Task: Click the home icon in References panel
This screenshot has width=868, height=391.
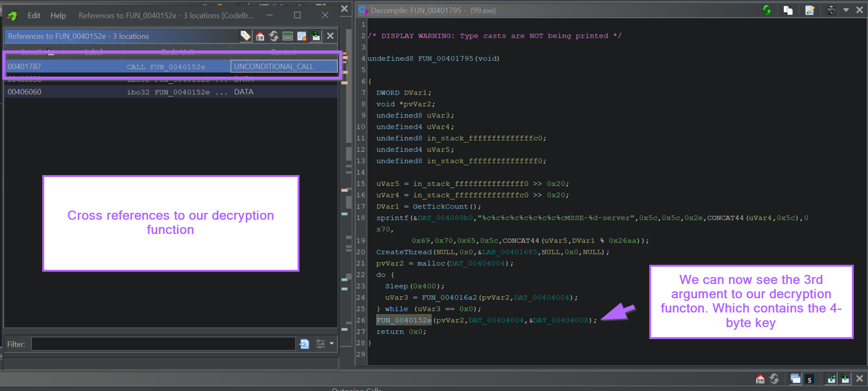Action: (x=260, y=36)
